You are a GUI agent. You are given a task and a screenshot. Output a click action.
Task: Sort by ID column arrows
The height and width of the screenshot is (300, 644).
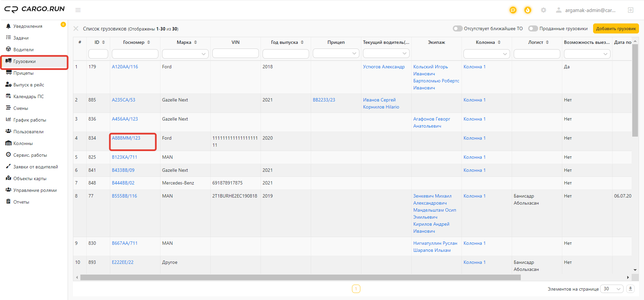pos(103,42)
